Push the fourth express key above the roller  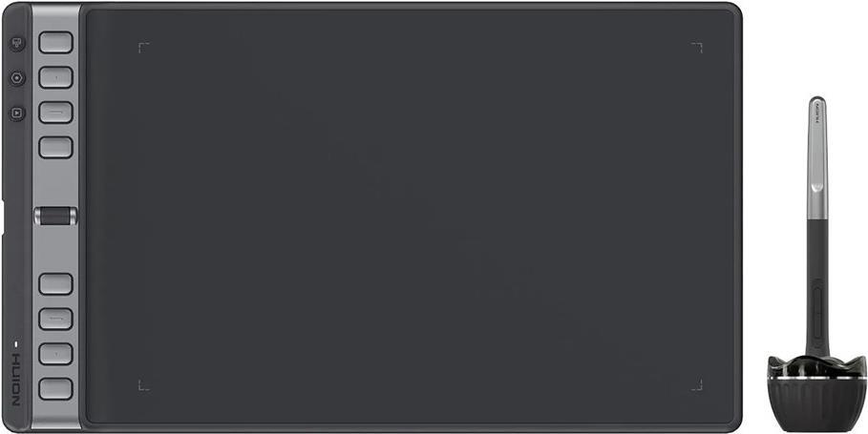55,147
